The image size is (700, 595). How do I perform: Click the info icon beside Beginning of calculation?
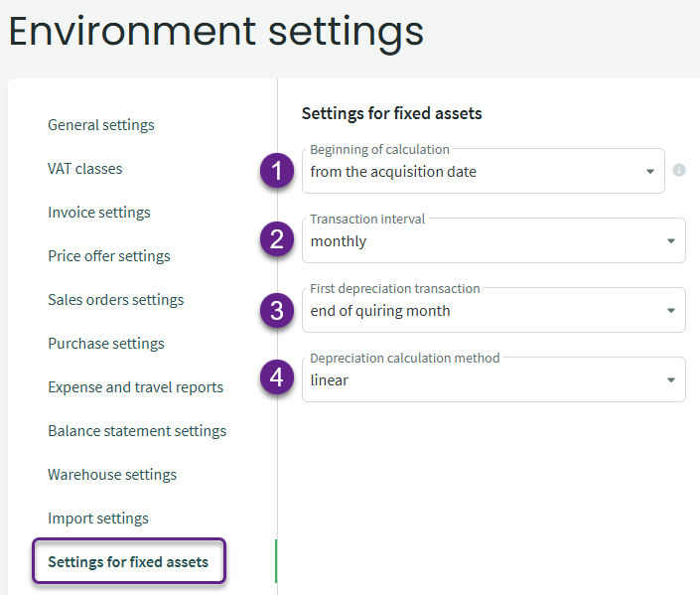coord(679,170)
